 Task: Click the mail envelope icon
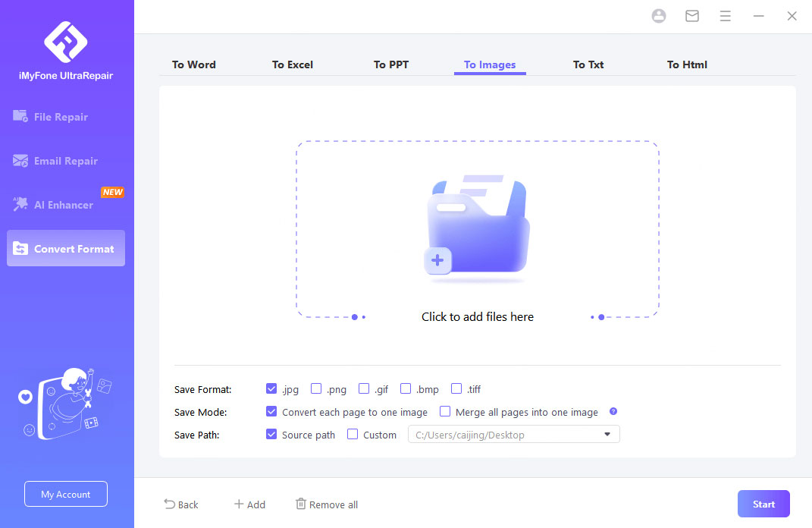tap(692, 16)
